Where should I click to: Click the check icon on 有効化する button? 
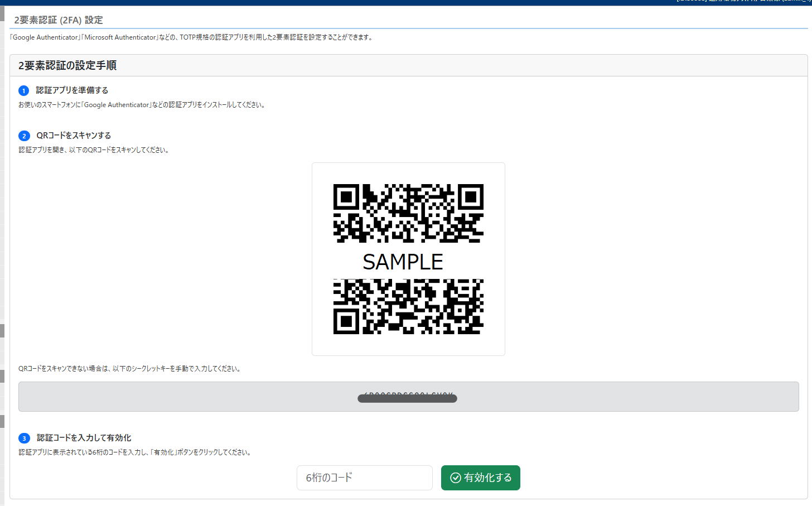coord(456,478)
